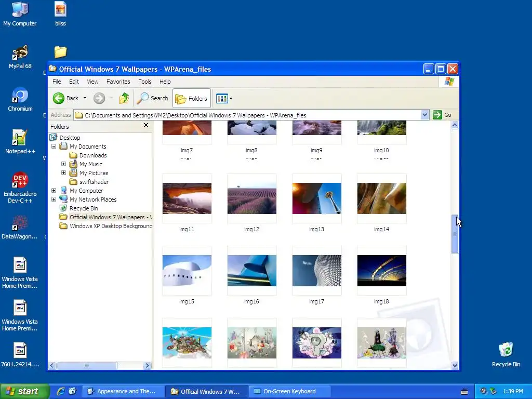The height and width of the screenshot is (399, 532).
Task: Click the vertical scrollbar thumb
Action: pyautogui.click(x=455, y=234)
